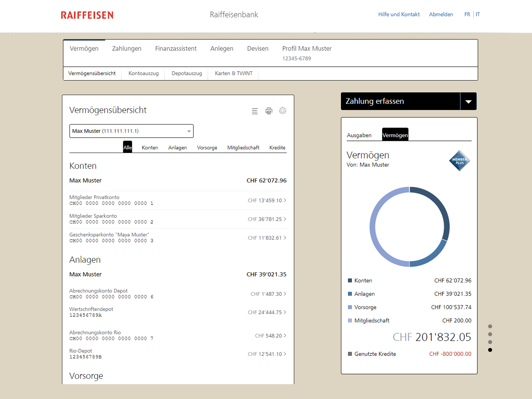Click Rio-Depot row arrow
Image resolution: width=532 pixels, height=399 pixels.
(x=285, y=354)
